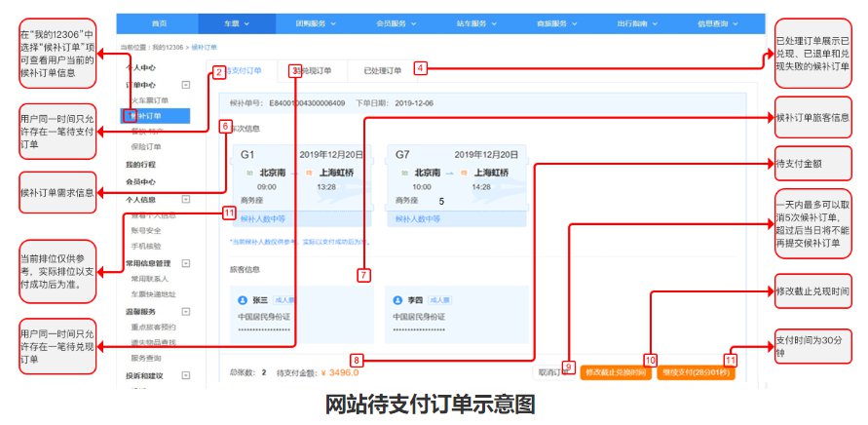The height and width of the screenshot is (425, 868).
Task: Click the G1 departure station icon
Action: tap(248, 173)
